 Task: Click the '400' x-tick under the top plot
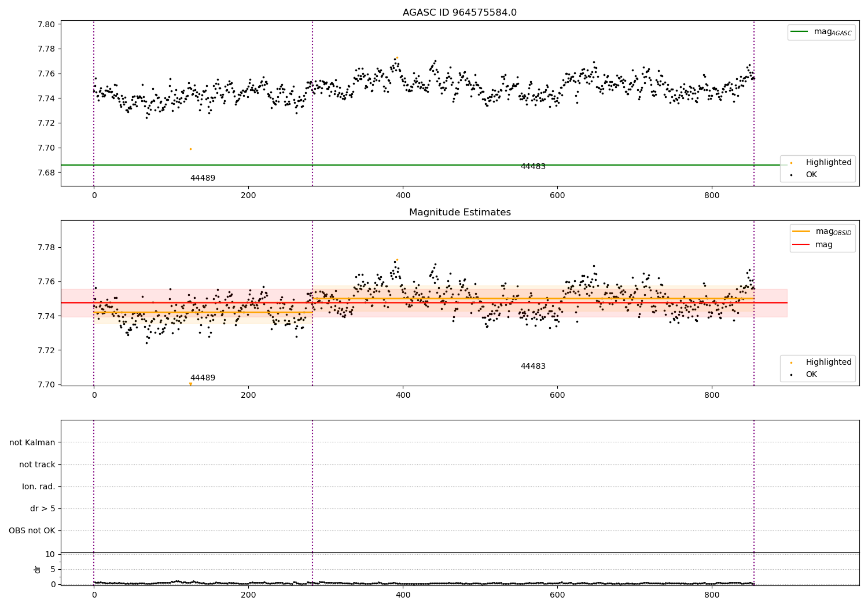click(403, 196)
